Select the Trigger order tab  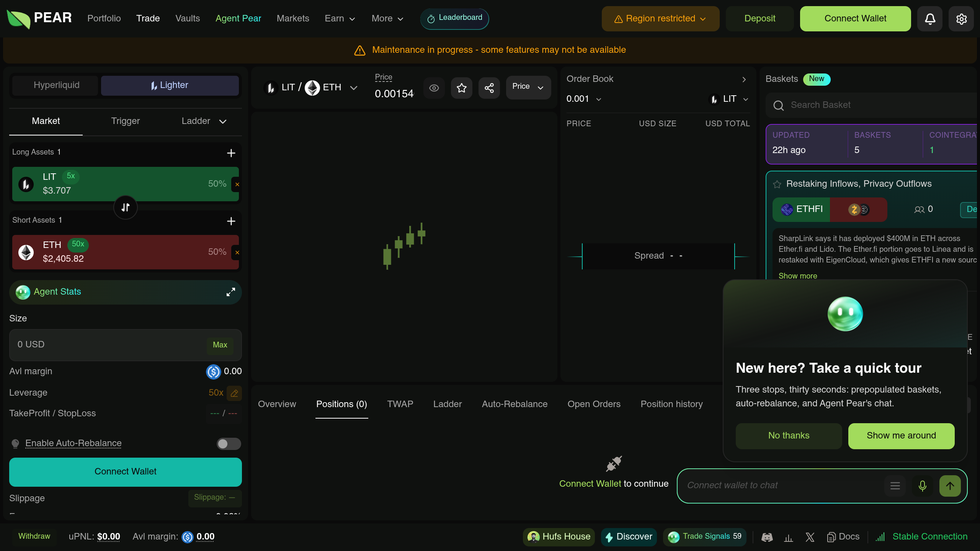(x=125, y=121)
